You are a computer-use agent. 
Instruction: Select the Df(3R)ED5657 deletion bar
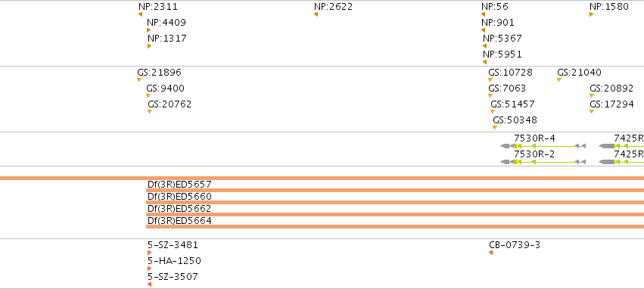(x=395, y=190)
